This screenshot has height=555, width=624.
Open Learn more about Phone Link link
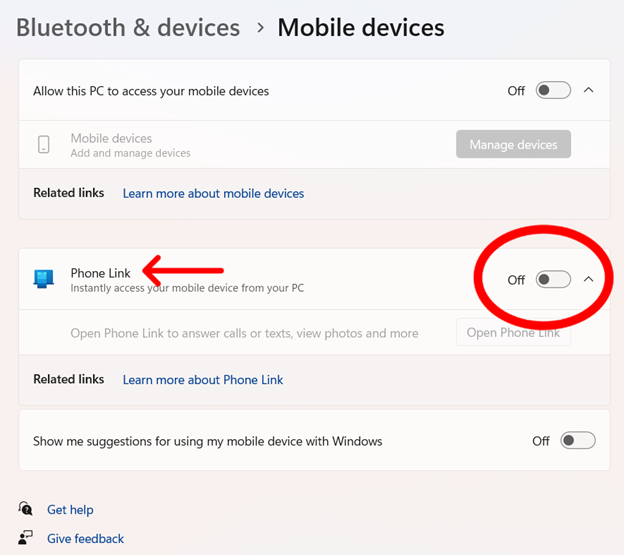[x=203, y=380]
